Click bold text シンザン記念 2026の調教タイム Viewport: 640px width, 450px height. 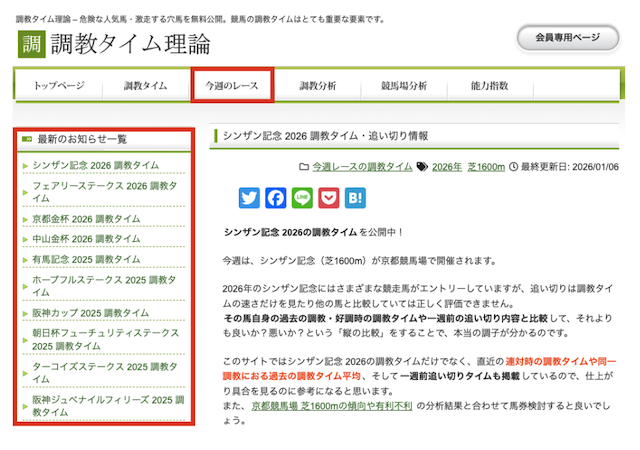tap(290, 232)
